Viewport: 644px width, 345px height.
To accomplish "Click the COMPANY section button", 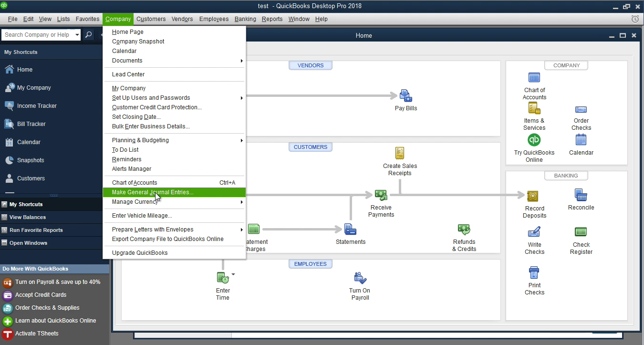I will click(566, 65).
